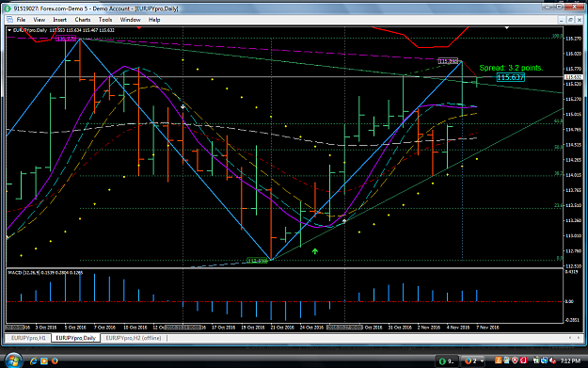Click the chart document icon beside File

9,20
